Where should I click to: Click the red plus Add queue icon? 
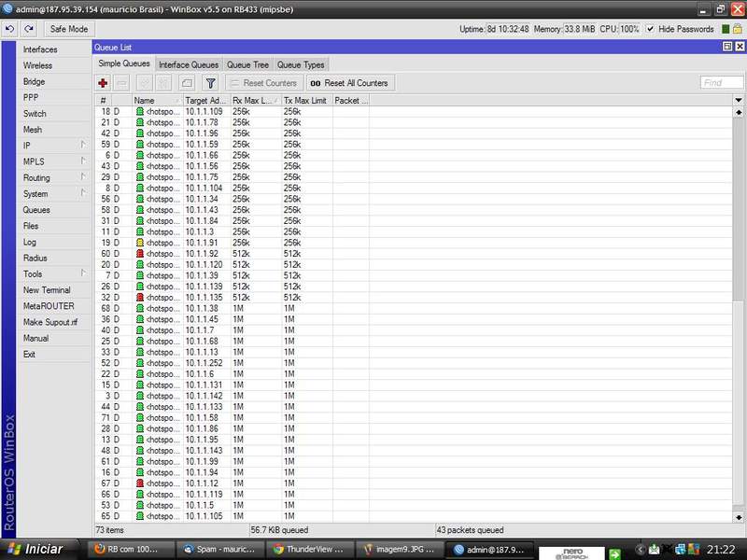pyautogui.click(x=103, y=83)
